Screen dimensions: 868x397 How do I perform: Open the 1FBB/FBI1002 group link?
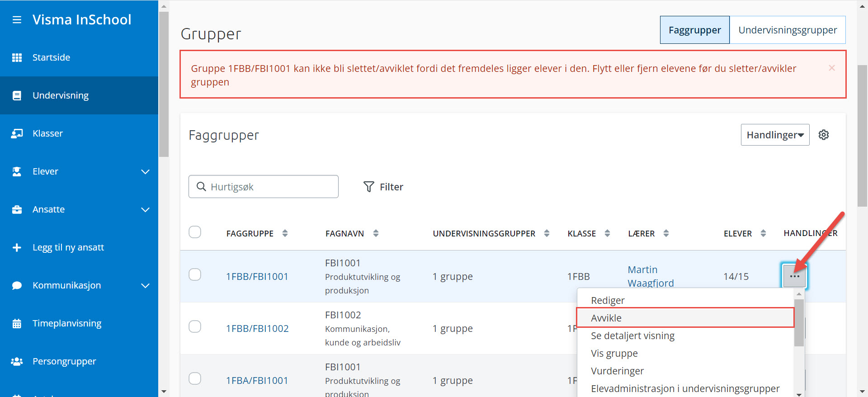[257, 328]
